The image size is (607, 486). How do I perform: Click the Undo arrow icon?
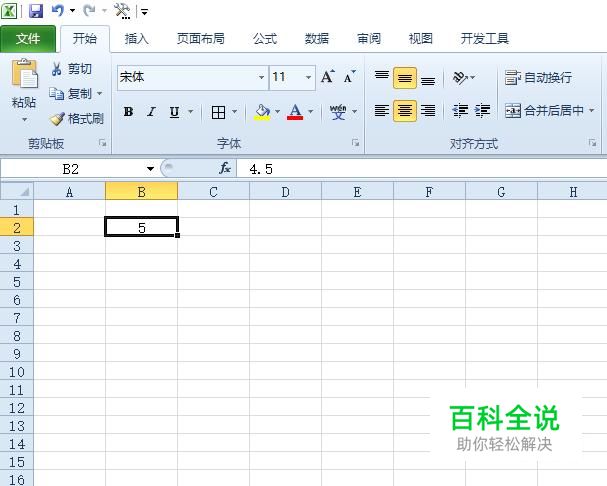[58, 11]
